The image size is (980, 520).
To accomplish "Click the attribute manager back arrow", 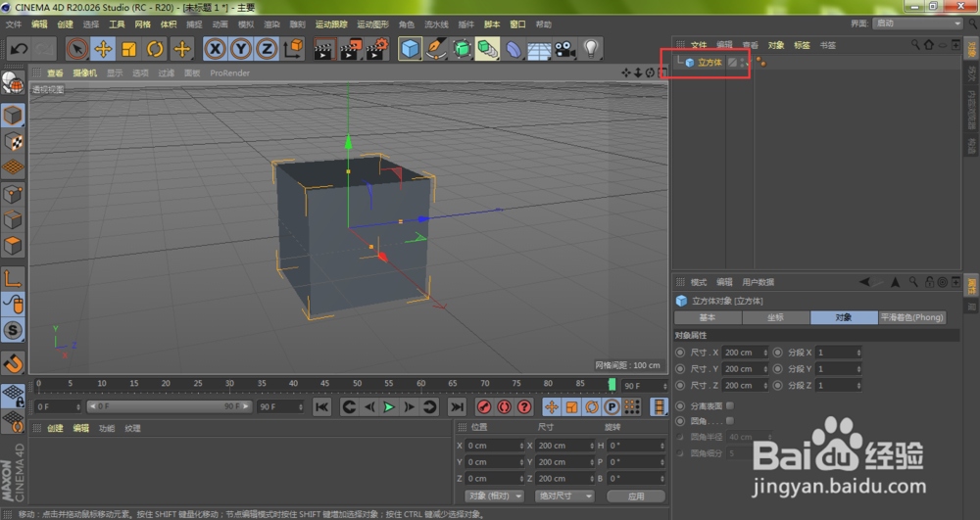I will point(865,282).
